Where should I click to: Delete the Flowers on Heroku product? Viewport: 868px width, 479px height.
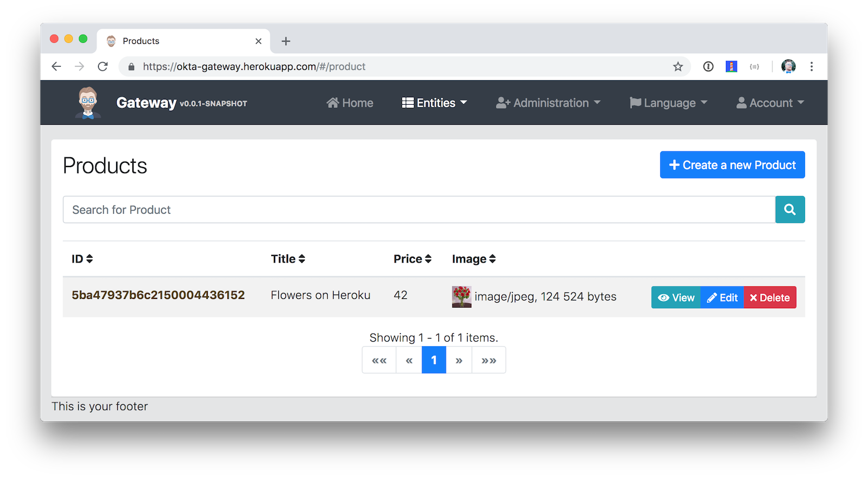(769, 297)
